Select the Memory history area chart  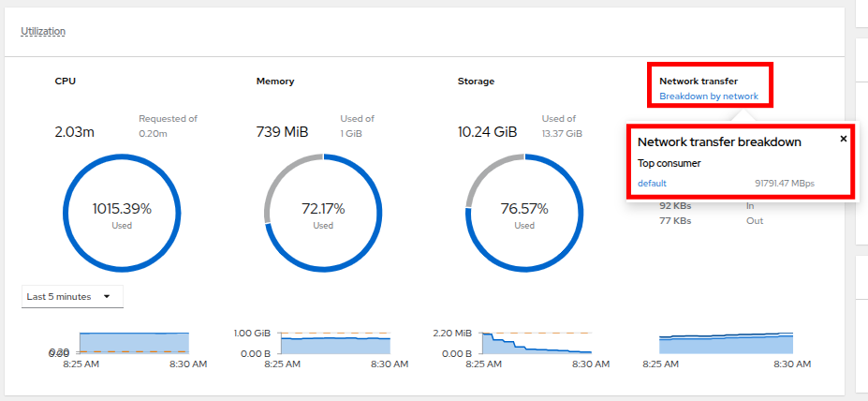pos(335,342)
